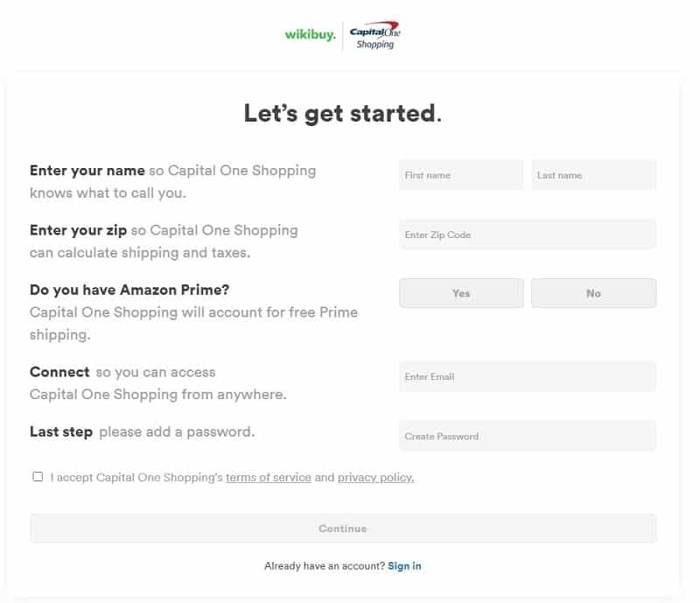Select the Enter Zip Code field

[x=528, y=235]
